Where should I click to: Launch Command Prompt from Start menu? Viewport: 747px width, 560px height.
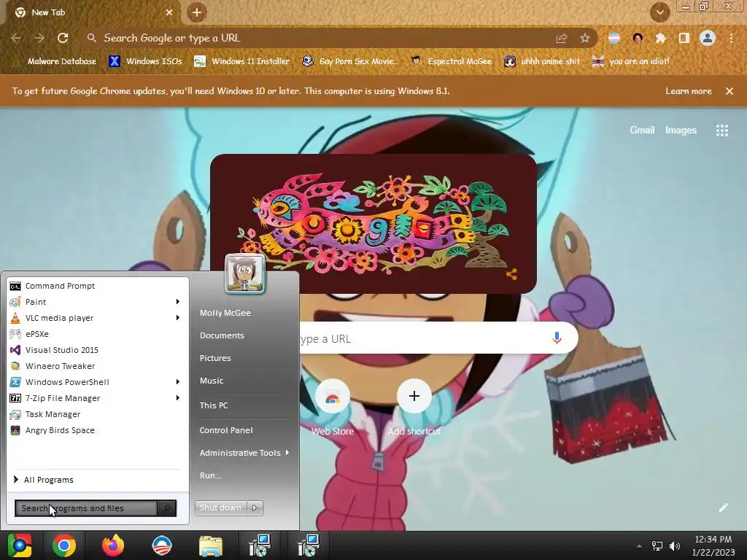[x=98, y=286]
